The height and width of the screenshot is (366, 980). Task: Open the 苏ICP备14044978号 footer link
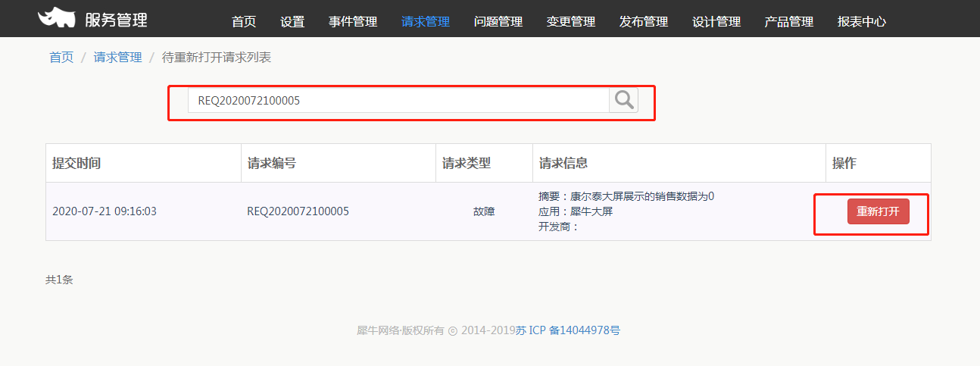pyautogui.click(x=568, y=330)
